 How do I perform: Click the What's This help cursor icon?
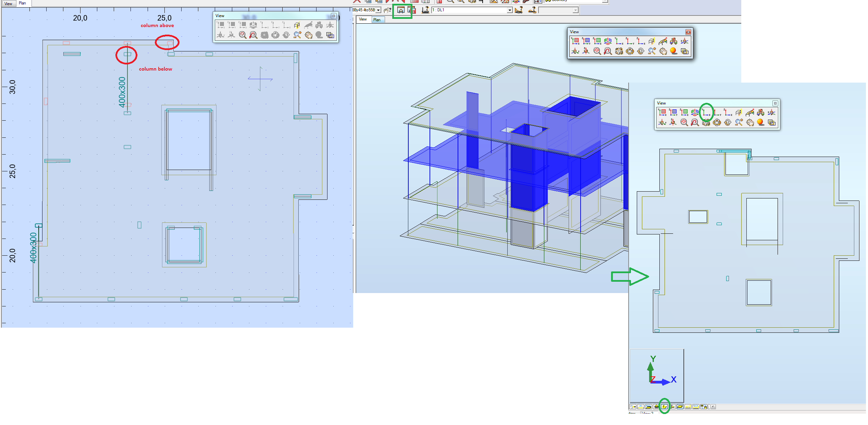(x=387, y=10)
